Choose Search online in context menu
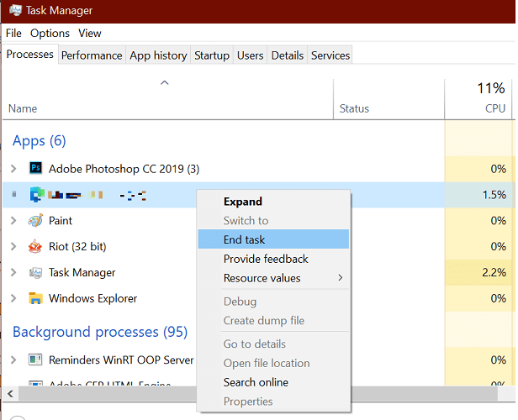 [273, 382]
